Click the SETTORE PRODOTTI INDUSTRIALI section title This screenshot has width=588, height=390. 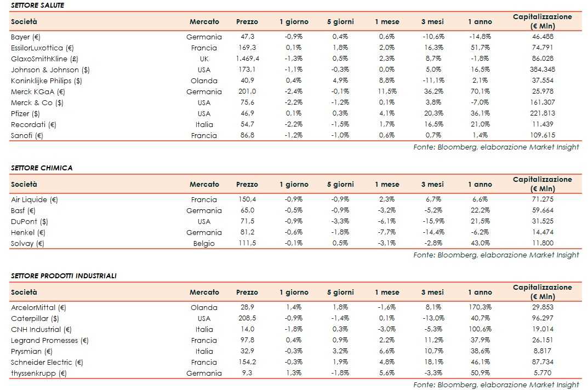pyautogui.click(x=63, y=276)
